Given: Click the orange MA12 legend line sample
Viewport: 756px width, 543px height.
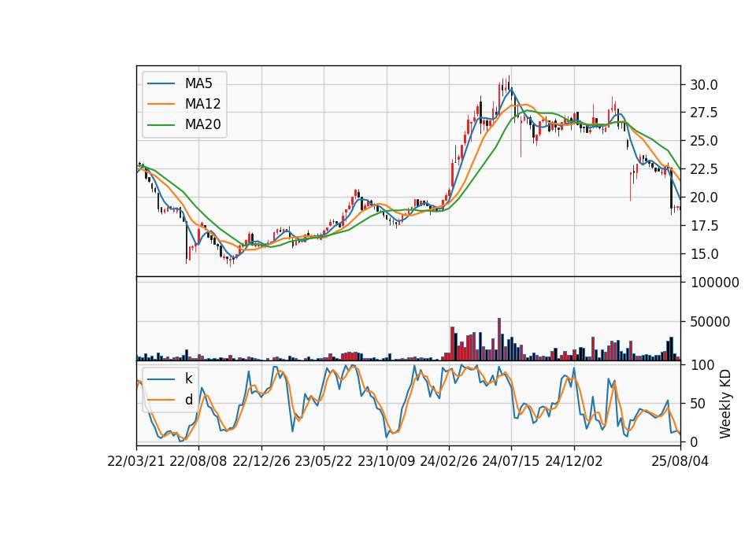Looking at the screenshot, I should coord(161,104).
